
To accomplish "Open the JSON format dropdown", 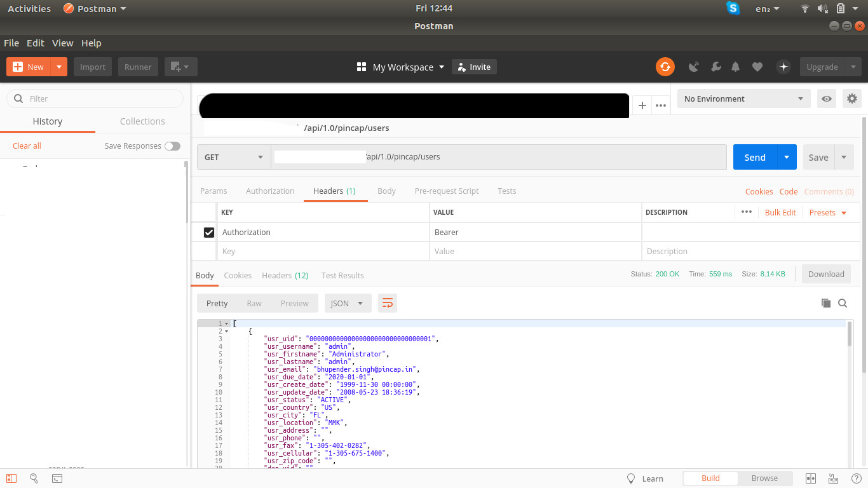I will pos(348,303).
